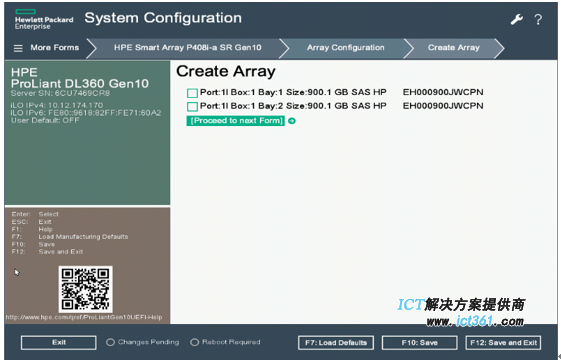
Task: Click EH000900JWCPN model on Bay:1 row
Action: [x=443, y=92]
